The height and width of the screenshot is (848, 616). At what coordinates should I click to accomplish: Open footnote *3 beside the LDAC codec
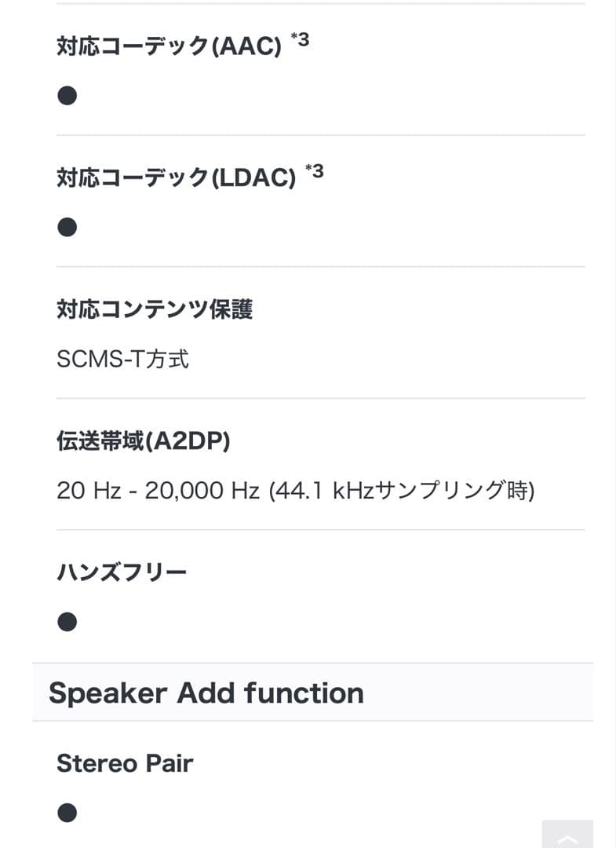(x=314, y=170)
